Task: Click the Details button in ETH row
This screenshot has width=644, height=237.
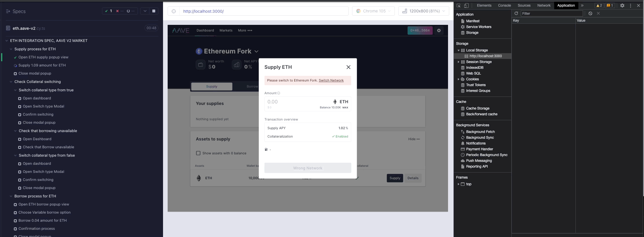Action: [413, 178]
